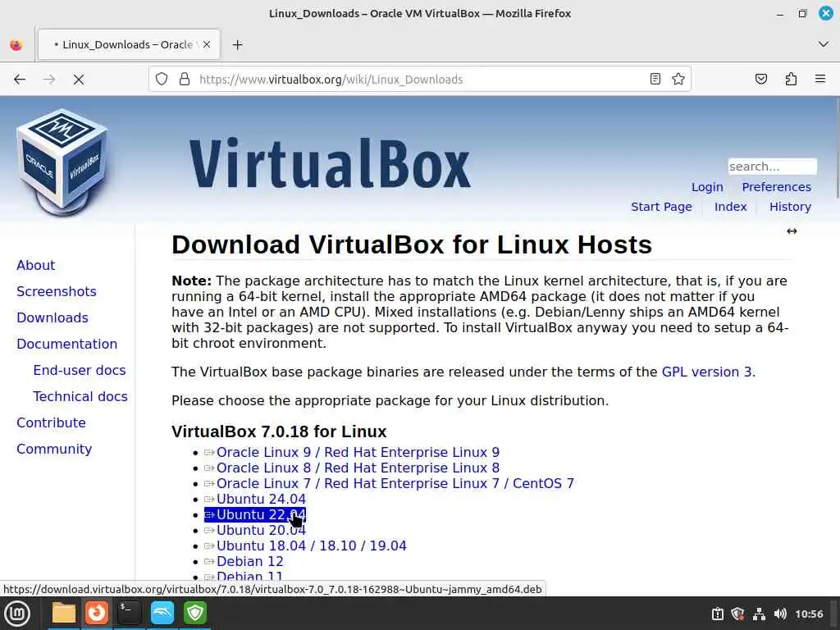The image size is (840, 630).
Task: Open Firefox extensions puzzle icon
Action: coord(791,80)
